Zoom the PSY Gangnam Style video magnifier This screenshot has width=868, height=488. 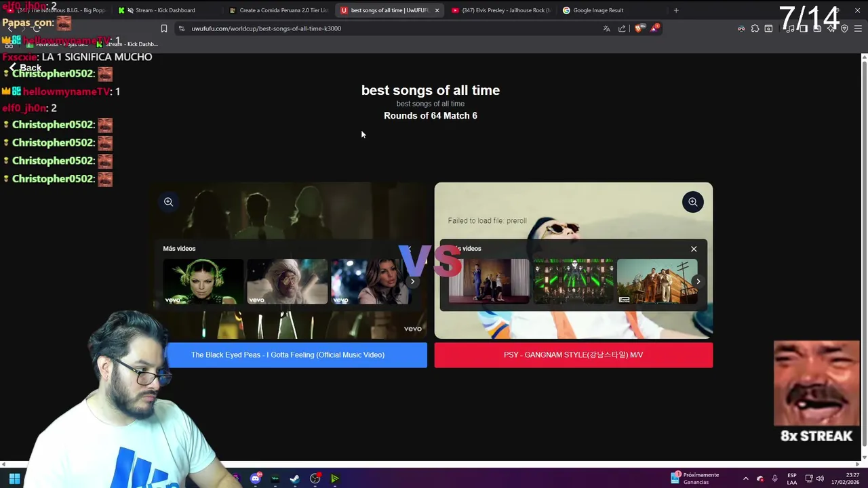point(692,202)
